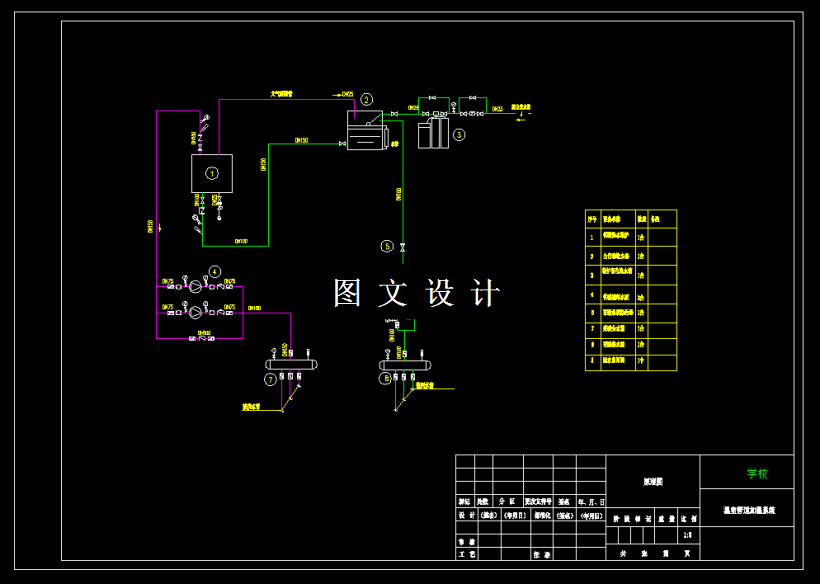Click the vertical DN150 label on the left magenta pipe

pyautogui.click(x=151, y=226)
